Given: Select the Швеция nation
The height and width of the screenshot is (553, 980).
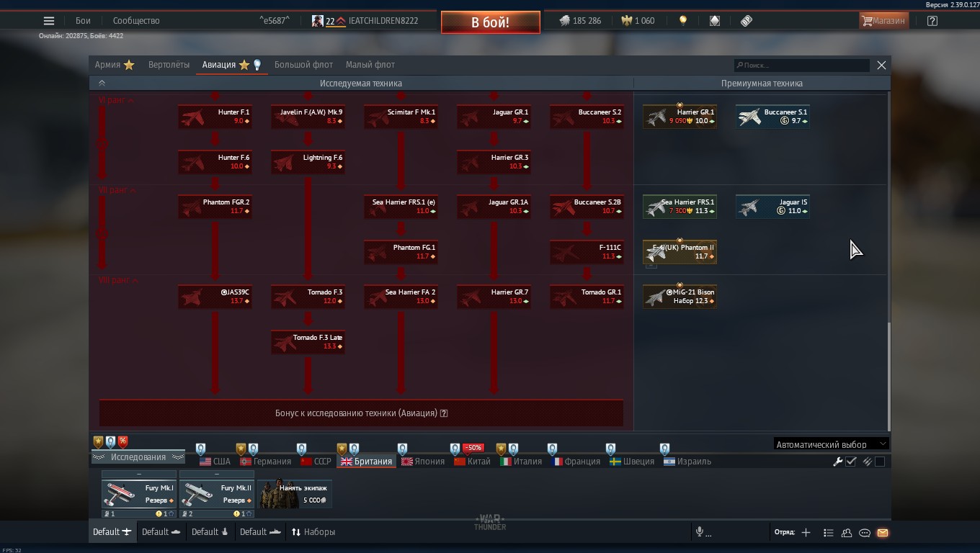Looking at the screenshot, I should click(x=632, y=462).
